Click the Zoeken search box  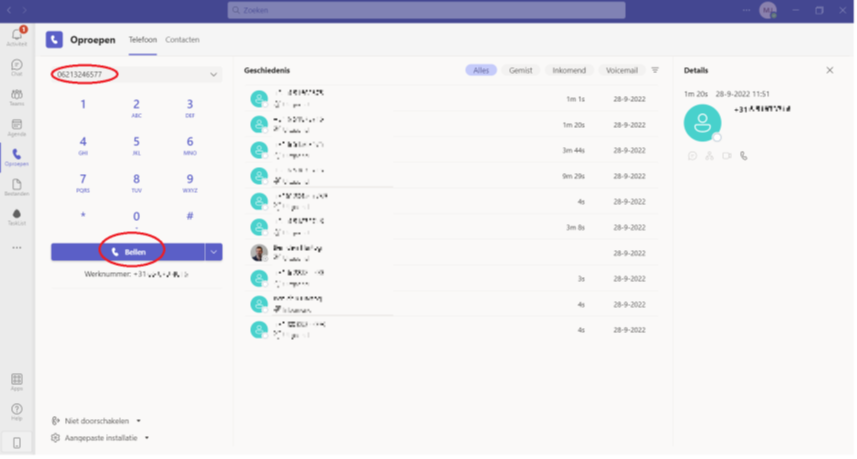[x=426, y=10]
